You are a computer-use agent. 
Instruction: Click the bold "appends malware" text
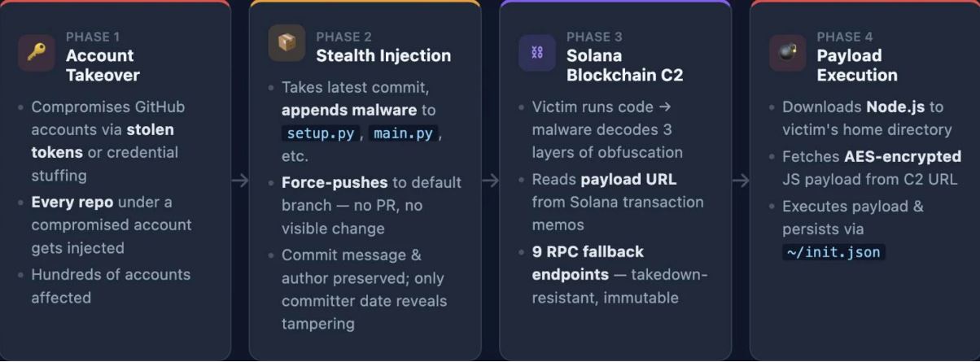point(349,110)
